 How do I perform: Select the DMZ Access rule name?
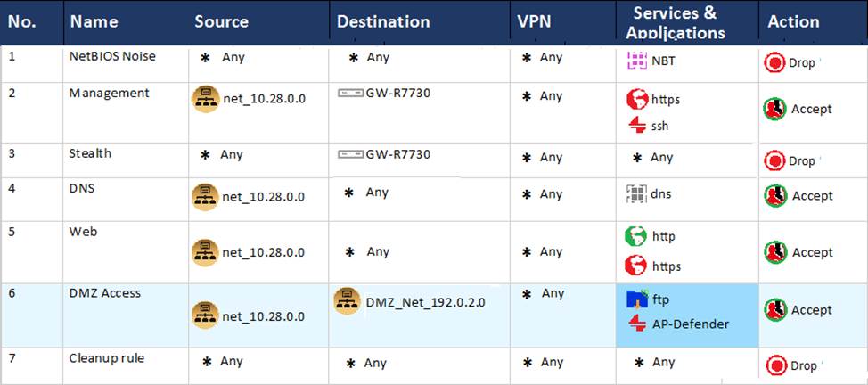click(105, 293)
